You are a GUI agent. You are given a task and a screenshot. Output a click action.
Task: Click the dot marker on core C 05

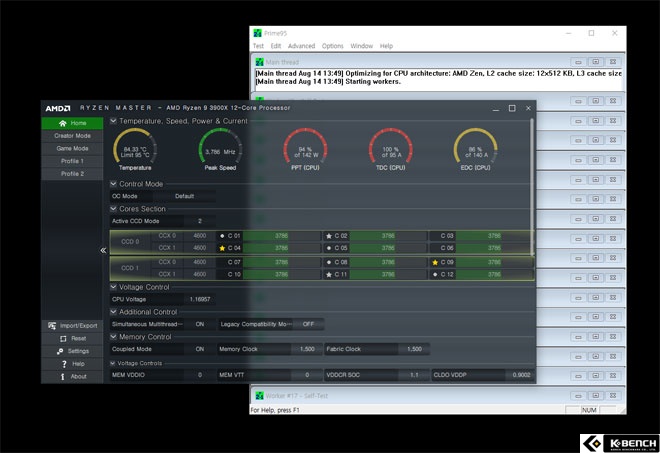point(329,248)
